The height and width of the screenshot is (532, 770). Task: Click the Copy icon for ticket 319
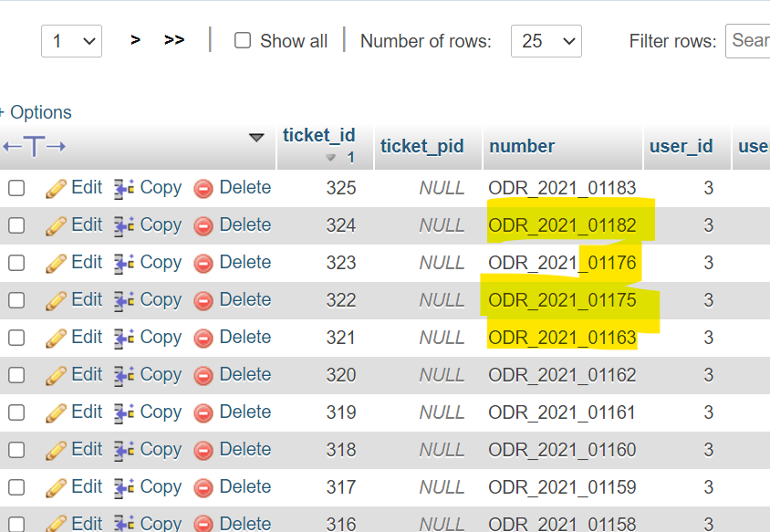[x=124, y=412]
